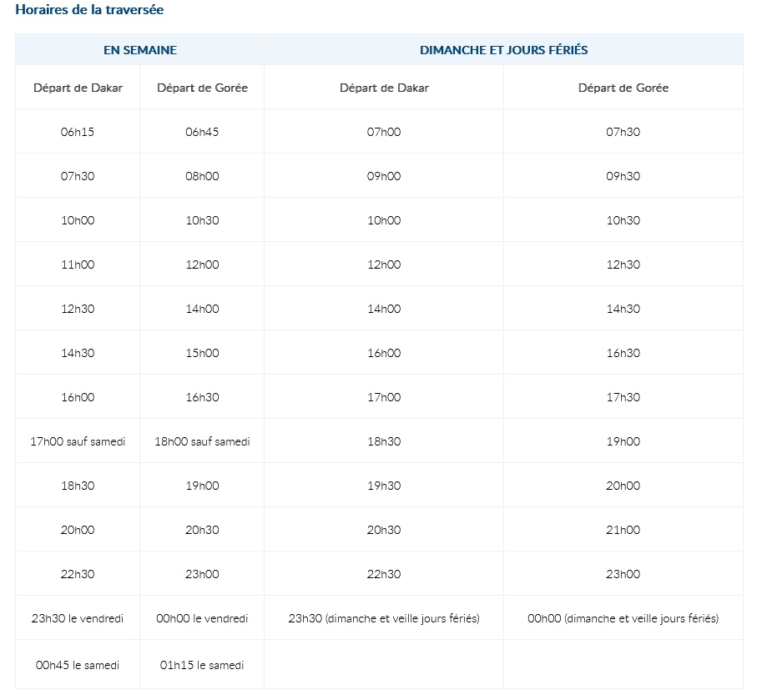Select the 00h45 le samedi departure
This screenshot has height=700, width=762.
click(x=78, y=664)
